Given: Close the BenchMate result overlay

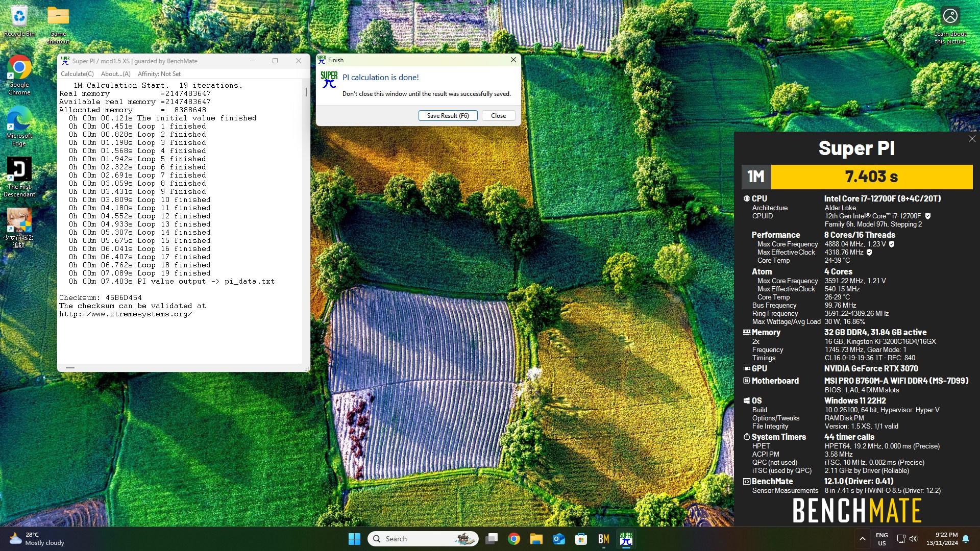Looking at the screenshot, I should [972, 139].
